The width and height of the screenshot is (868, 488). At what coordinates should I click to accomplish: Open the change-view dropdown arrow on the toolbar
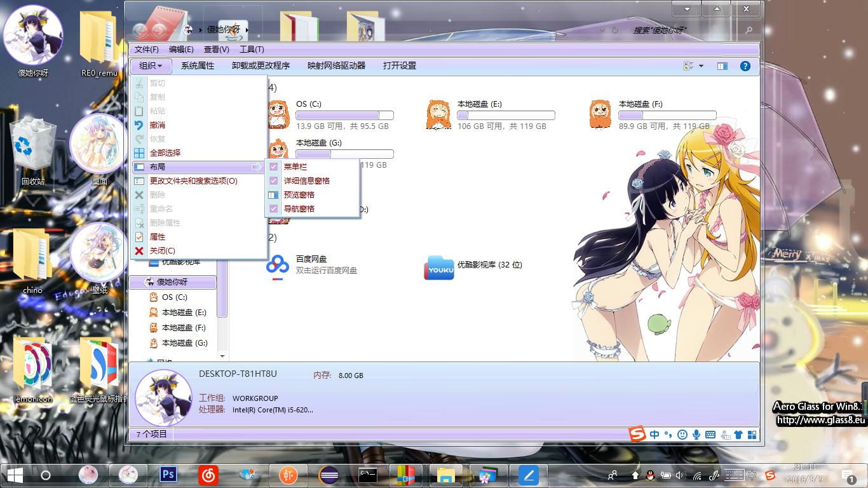(x=702, y=65)
